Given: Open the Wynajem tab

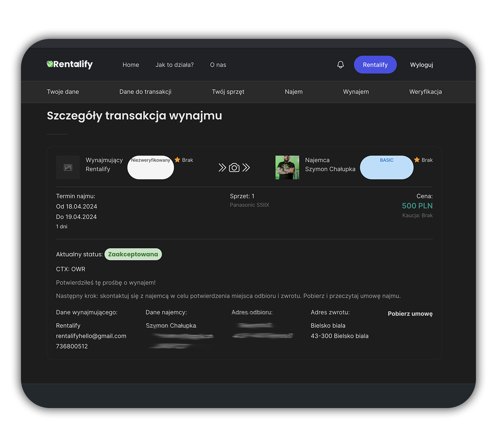Looking at the screenshot, I should coord(356,92).
